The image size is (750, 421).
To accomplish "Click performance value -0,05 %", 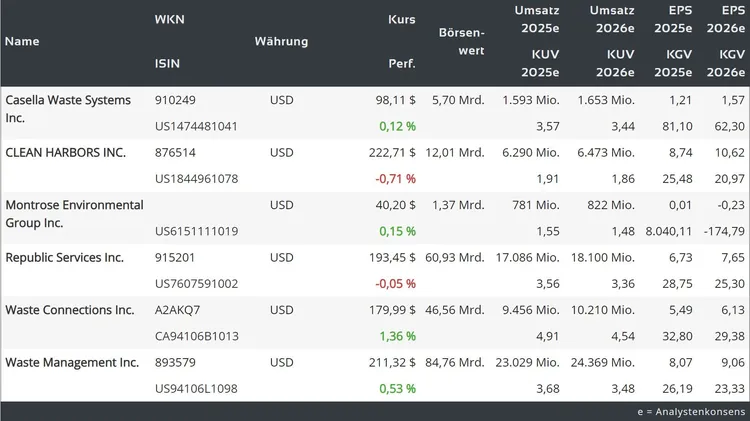I will coord(396,284).
